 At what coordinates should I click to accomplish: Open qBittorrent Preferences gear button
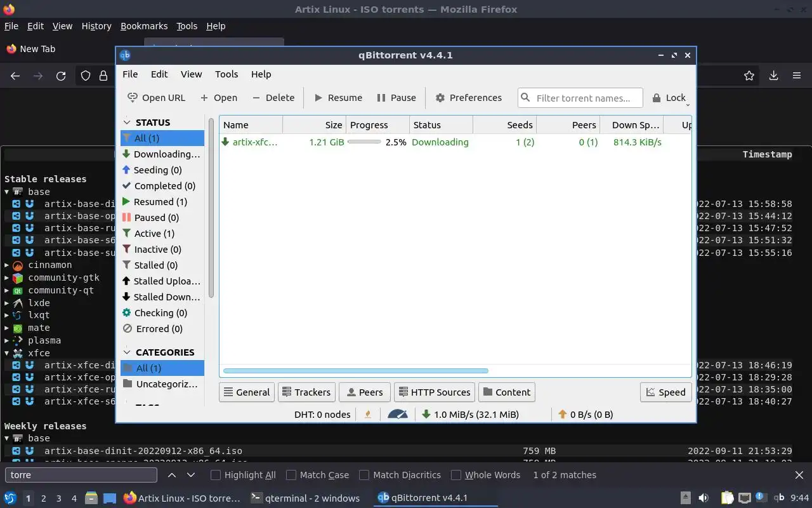coord(469,98)
